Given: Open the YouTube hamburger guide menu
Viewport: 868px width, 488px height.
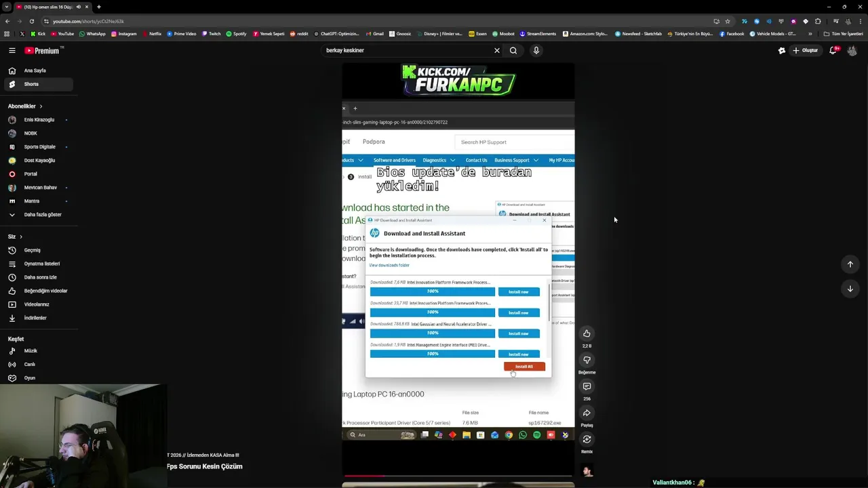Looking at the screenshot, I should point(12,50).
